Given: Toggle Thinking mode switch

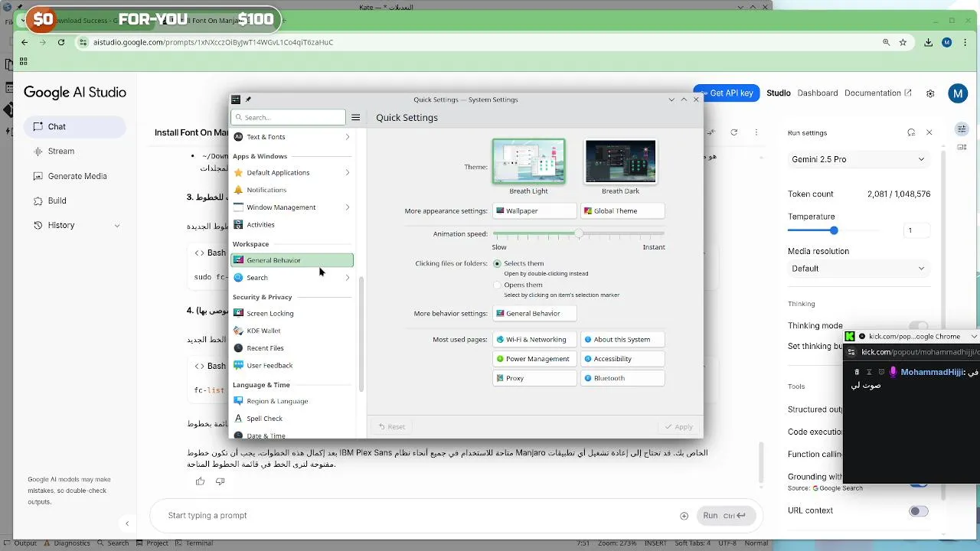Looking at the screenshot, I should click(x=919, y=326).
